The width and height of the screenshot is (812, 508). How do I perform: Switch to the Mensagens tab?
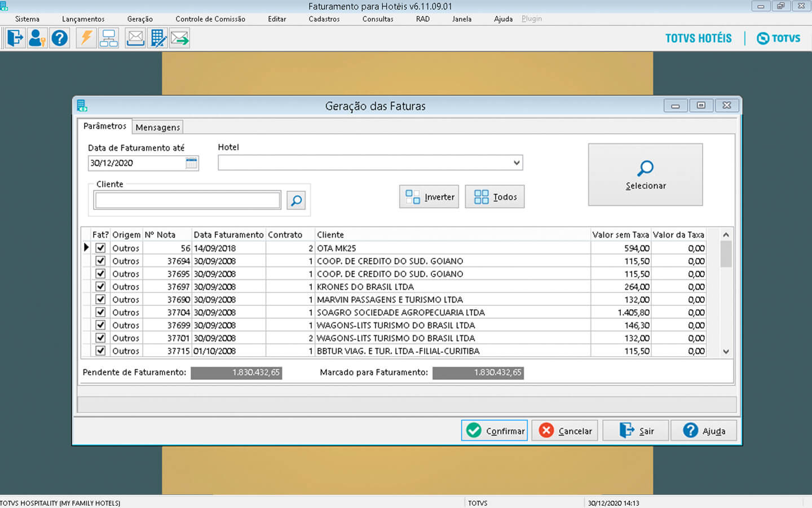tap(158, 128)
